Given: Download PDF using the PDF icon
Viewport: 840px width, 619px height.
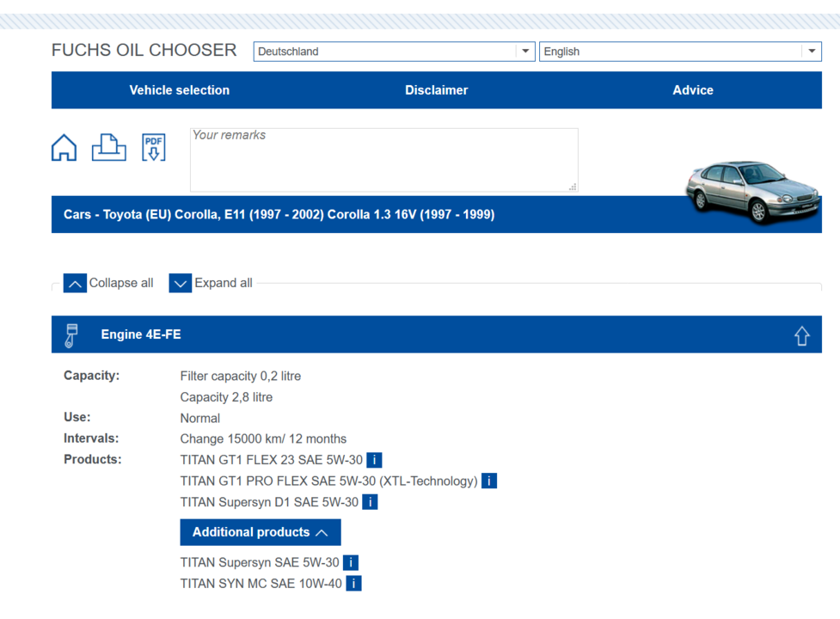Looking at the screenshot, I should point(154,147).
